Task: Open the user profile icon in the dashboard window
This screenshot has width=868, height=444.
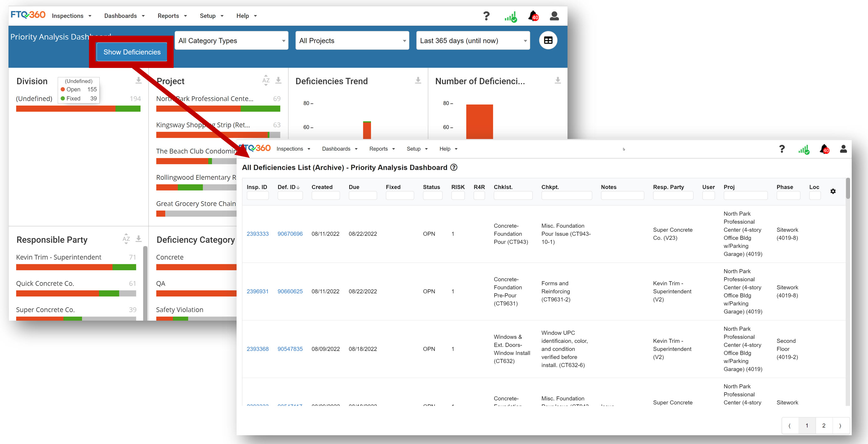Action: tap(554, 16)
